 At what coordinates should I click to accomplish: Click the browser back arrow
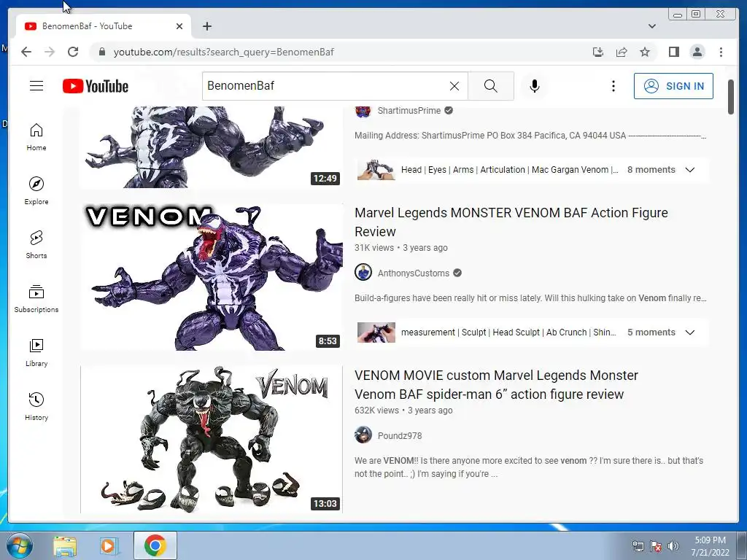pos(26,52)
